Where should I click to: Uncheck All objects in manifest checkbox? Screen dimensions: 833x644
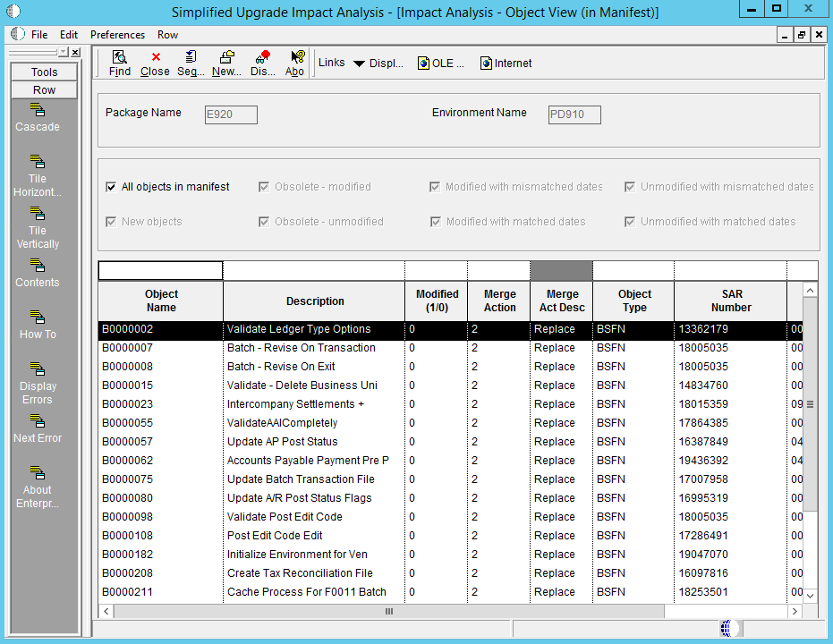click(111, 187)
